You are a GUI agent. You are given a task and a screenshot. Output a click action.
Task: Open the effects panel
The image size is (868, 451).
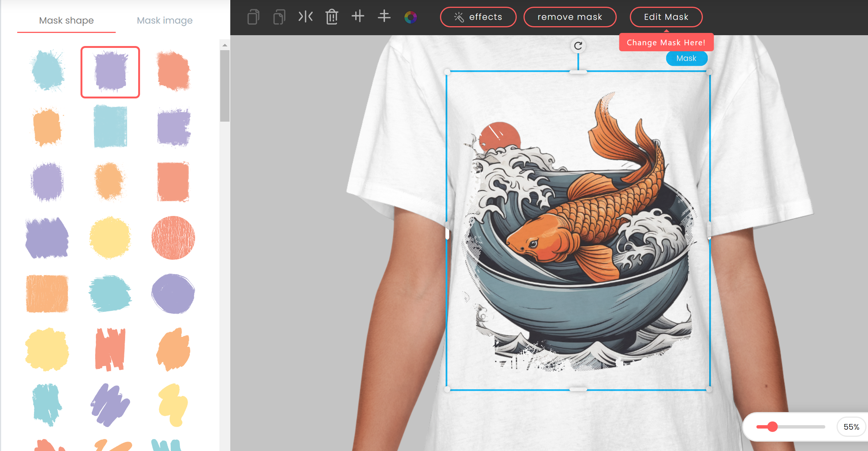478,17
